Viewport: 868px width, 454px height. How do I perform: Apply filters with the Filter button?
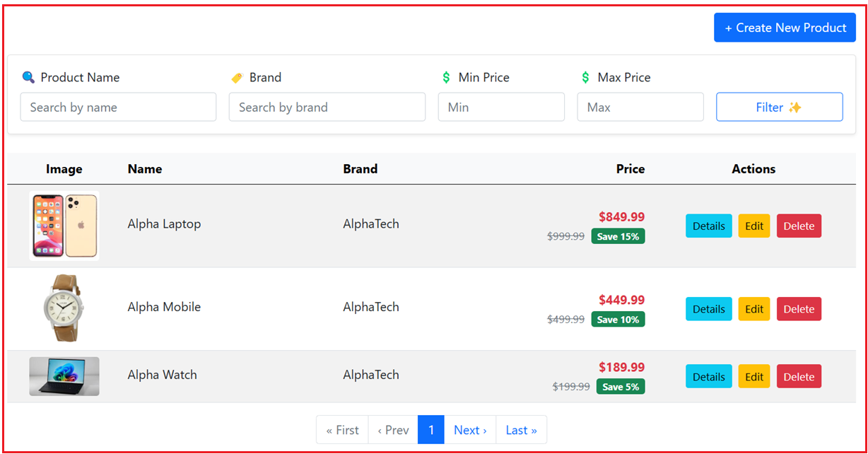(779, 107)
